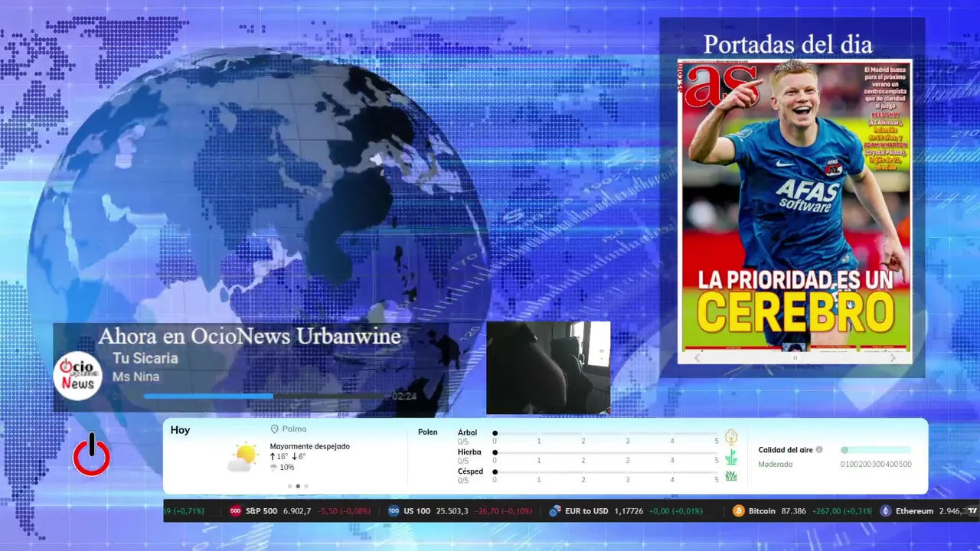Click 'Mayormente despejado' weather description
The height and width of the screenshot is (551, 980).
click(309, 446)
